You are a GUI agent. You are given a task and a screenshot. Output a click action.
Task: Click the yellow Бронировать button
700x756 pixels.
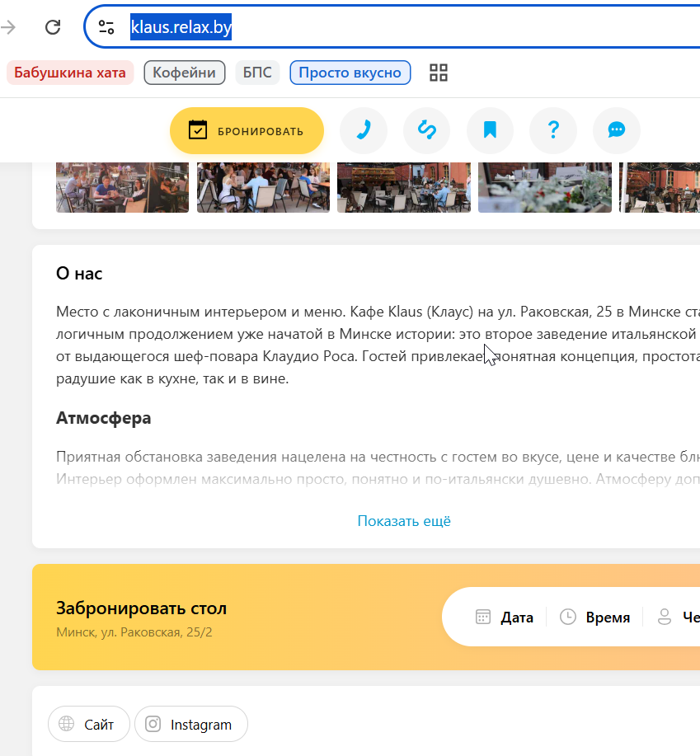point(247,130)
